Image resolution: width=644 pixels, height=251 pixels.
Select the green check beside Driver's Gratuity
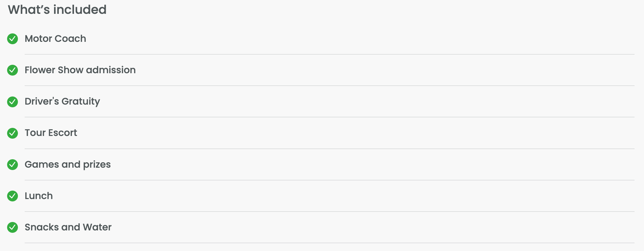[x=13, y=102]
